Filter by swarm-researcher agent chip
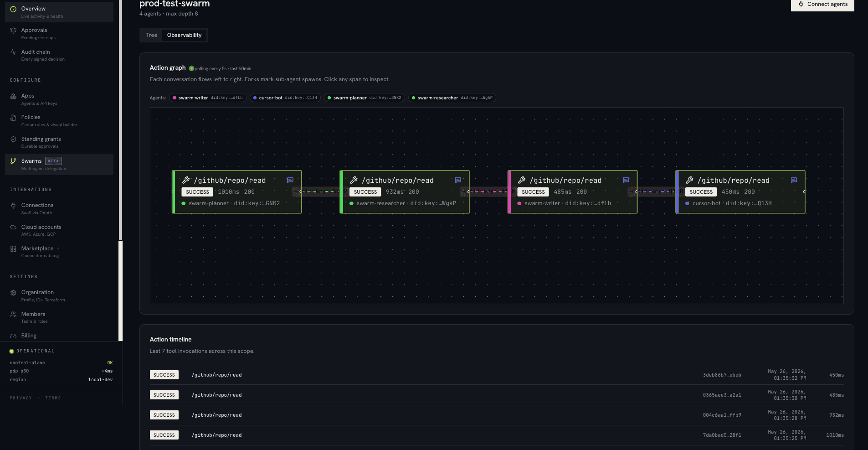 click(x=452, y=98)
